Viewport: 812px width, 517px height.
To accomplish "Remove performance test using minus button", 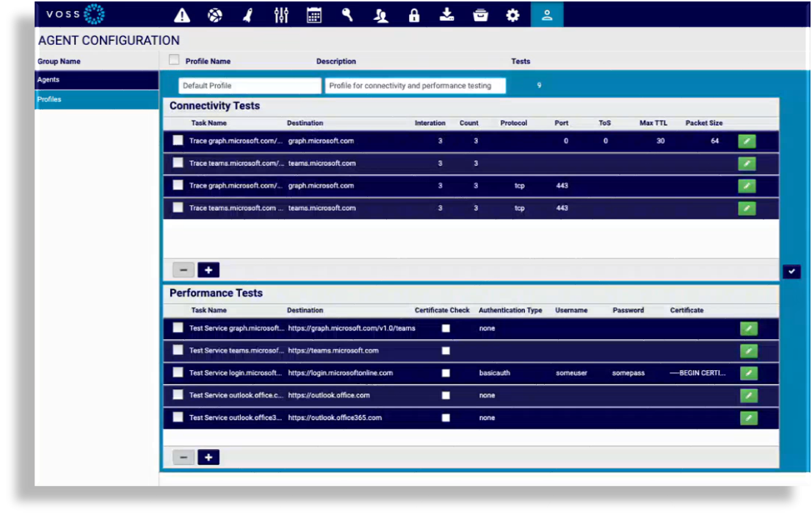I will 184,458.
